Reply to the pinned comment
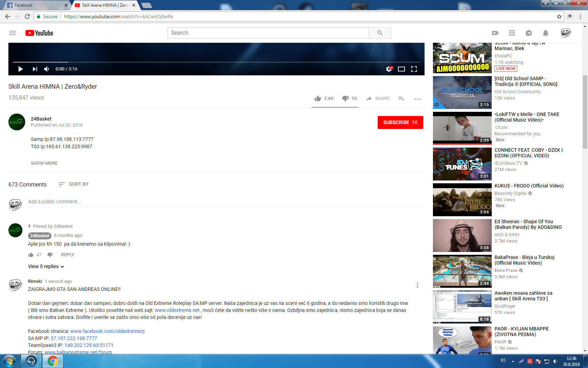588x368 pixels. tap(68, 255)
